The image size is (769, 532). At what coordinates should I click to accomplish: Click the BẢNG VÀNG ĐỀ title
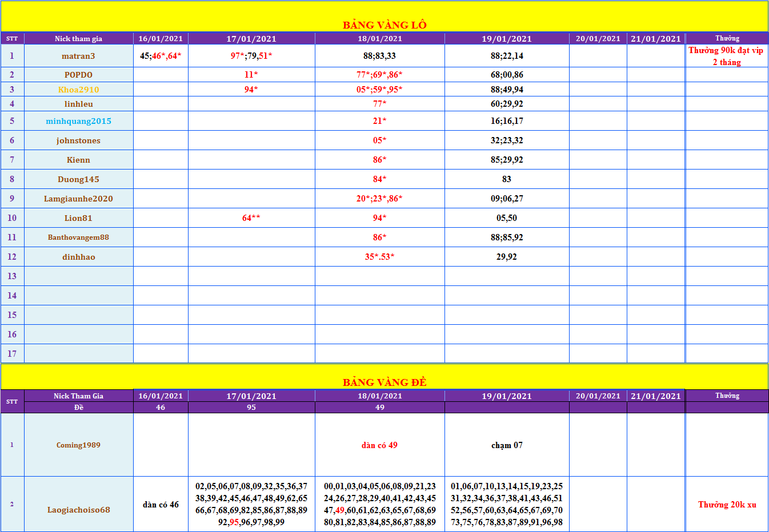(x=384, y=382)
